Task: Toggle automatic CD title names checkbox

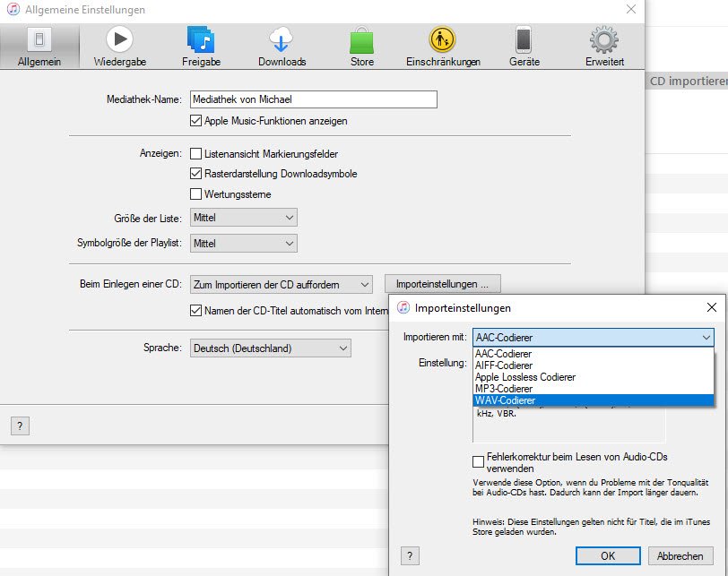Action: tap(196, 310)
